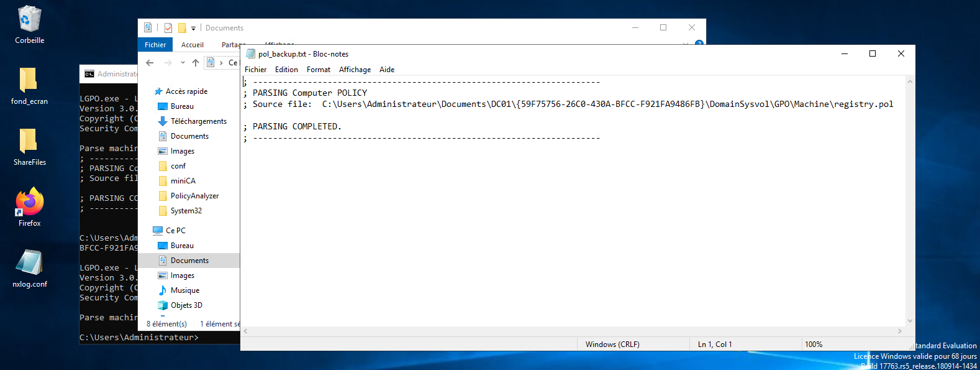Click the address bar breadcrumb chevron before Ce PC
Viewport: 980px width, 370px height.
pyautogui.click(x=221, y=63)
